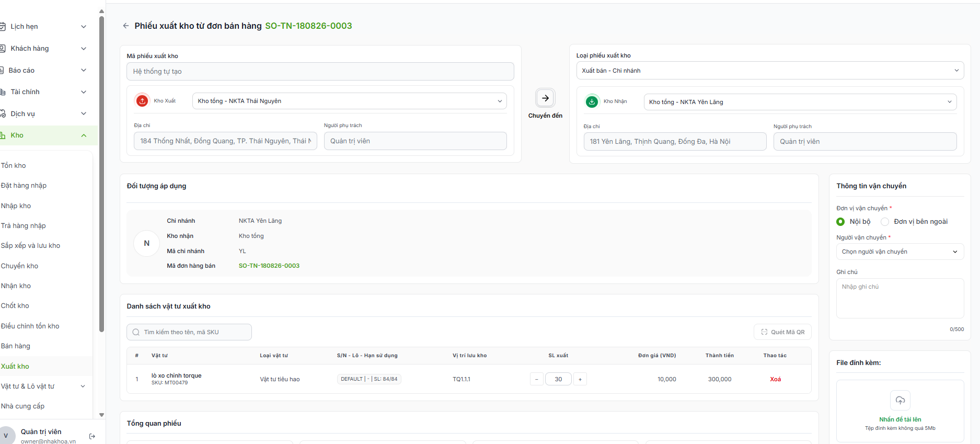Click the upload cloud icon for attachments

(900, 401)
